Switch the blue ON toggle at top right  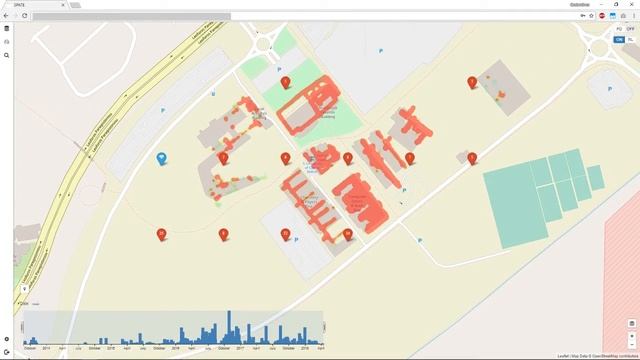619,40
